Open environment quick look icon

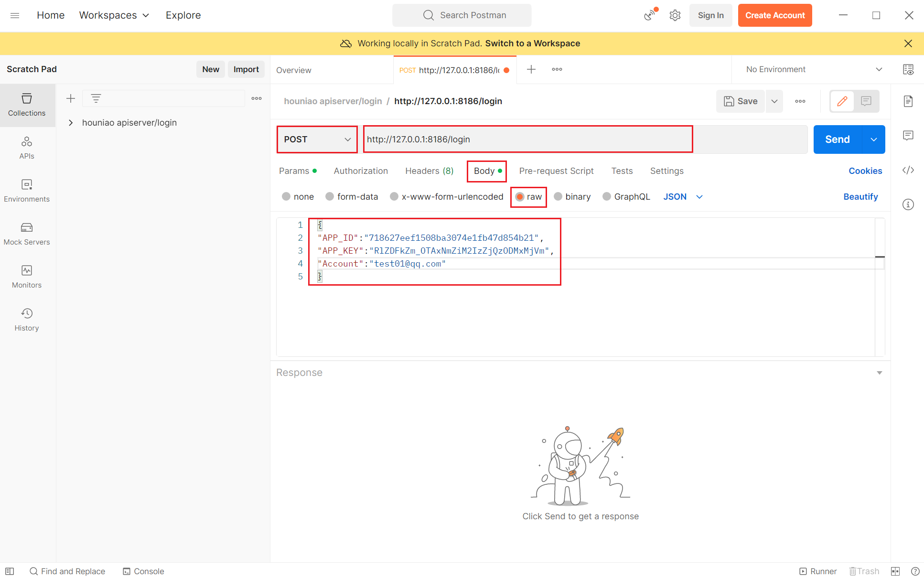(908, 70)
